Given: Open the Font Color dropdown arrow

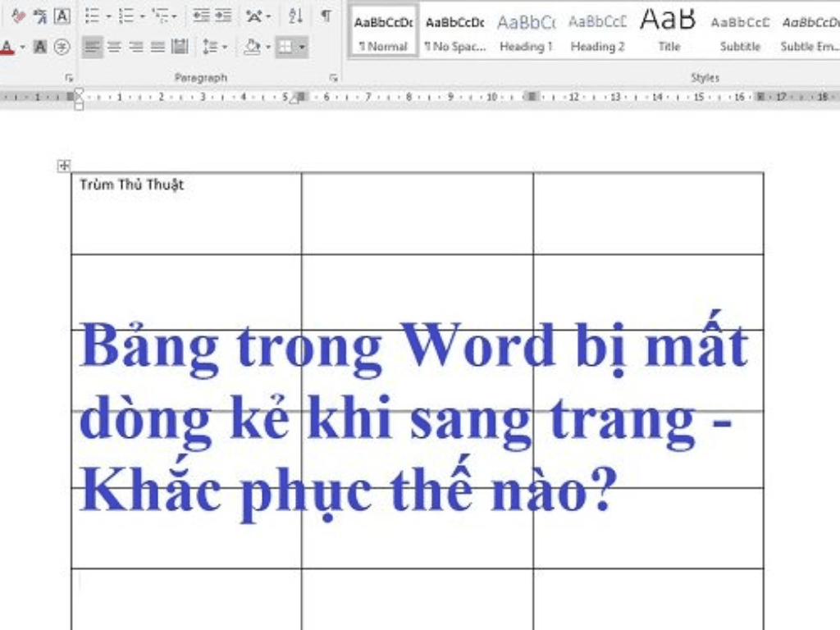Looking at the screenshot, I should (x=21, y=47).
